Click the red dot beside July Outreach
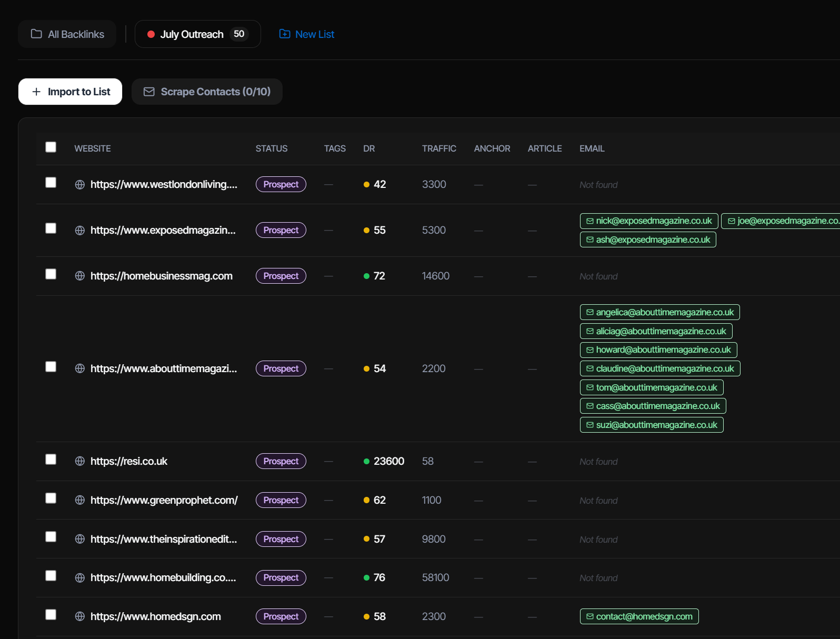The width and height of the screenshot is (840, 639). click(151, 34)
